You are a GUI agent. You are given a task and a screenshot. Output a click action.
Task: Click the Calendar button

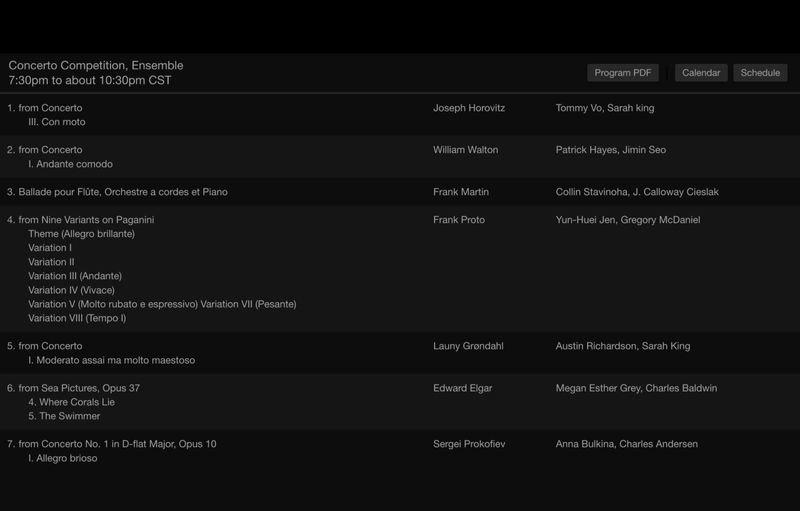point(701,73)
